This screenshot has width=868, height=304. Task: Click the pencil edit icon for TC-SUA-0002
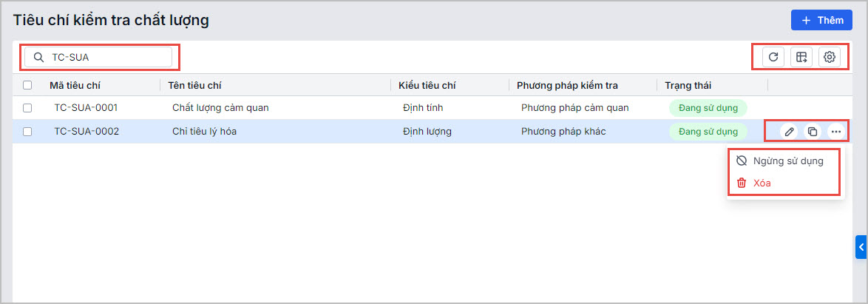pos(790,132)
